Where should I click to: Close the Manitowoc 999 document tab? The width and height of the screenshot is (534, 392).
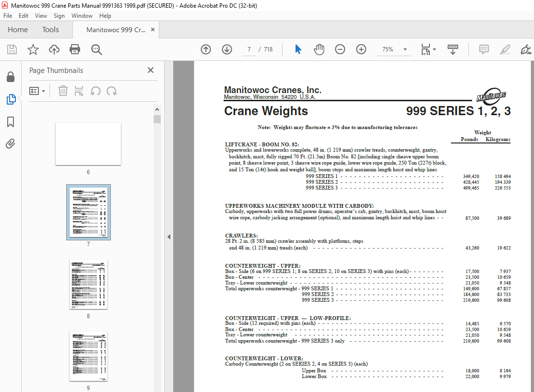[153, 30]
